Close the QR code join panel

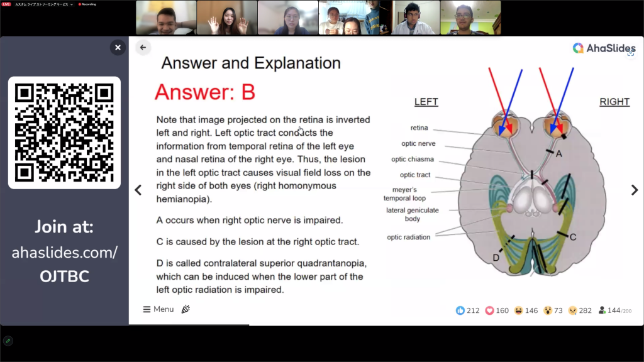tap(118, 47)
